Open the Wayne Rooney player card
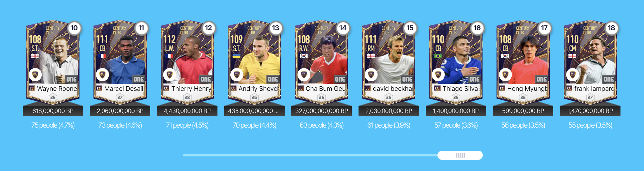644x171 pixels. 53,62
